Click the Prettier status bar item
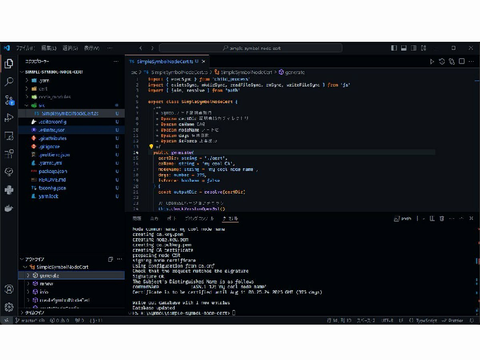The width and height of the screenshot is (480, 360). 453,320
